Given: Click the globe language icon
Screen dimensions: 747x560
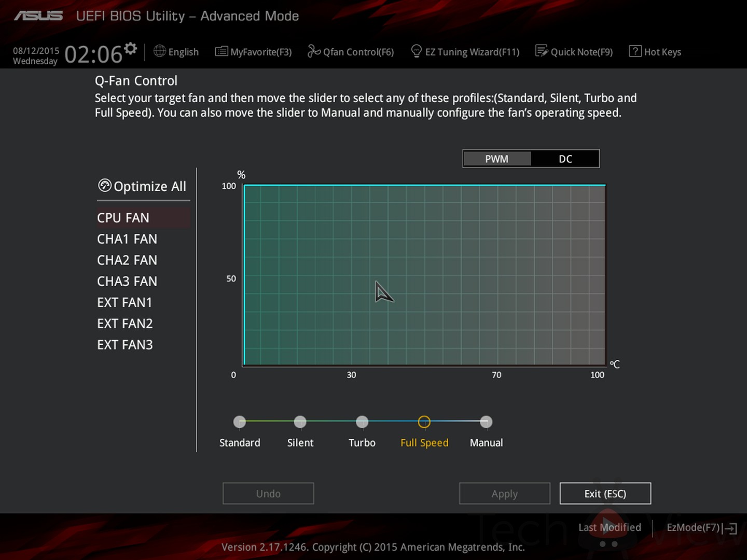Looking at the screenshot, I should (160, 51).
